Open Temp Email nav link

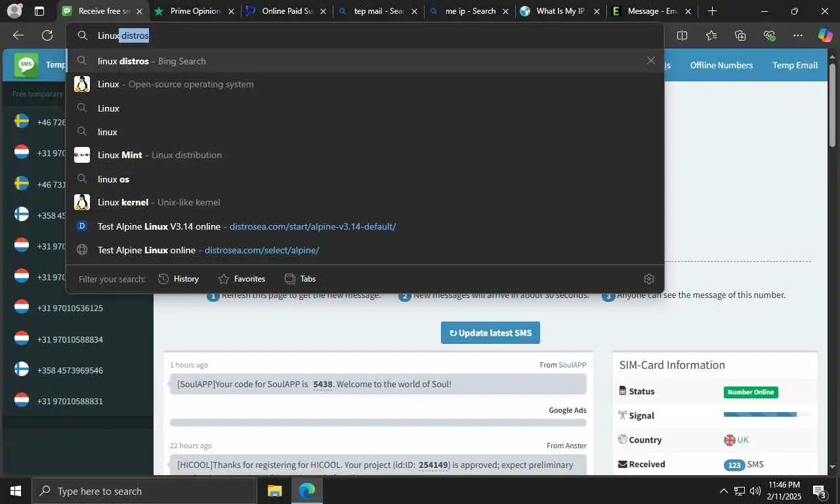795,65
